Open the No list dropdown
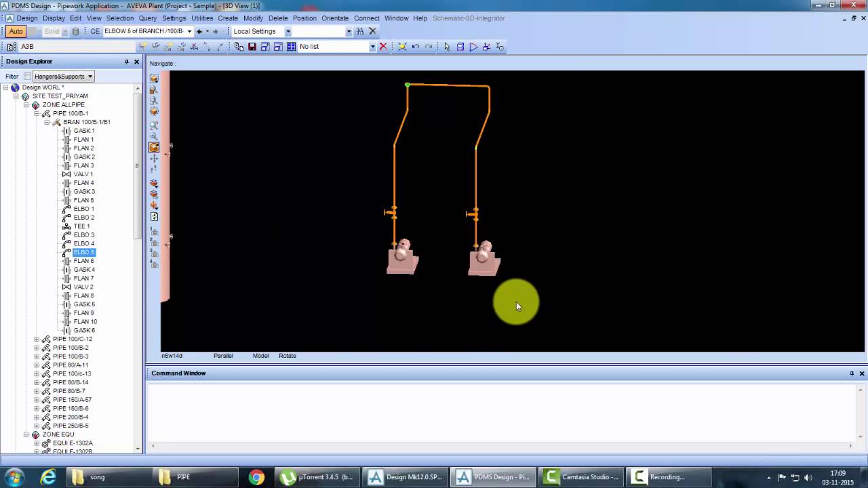 point(372,47)
